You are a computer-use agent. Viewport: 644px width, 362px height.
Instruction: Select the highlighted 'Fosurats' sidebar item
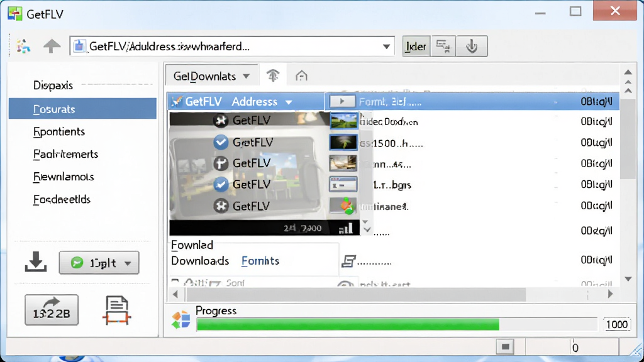point(82,109)
